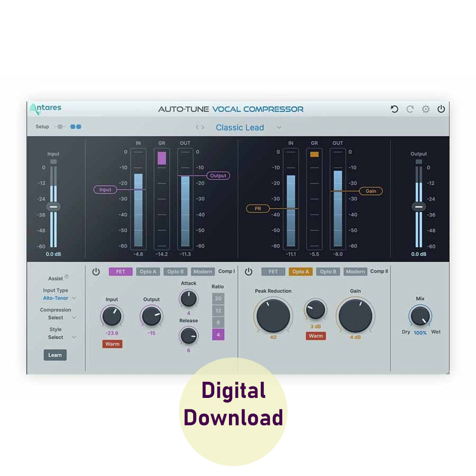Click the Learn button
476x476 pixels.
55,355
